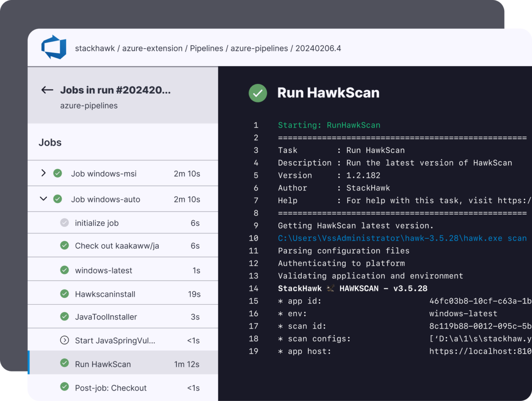Click the scan id log line
Screen dimensions: 532x401
click(405, 326)
